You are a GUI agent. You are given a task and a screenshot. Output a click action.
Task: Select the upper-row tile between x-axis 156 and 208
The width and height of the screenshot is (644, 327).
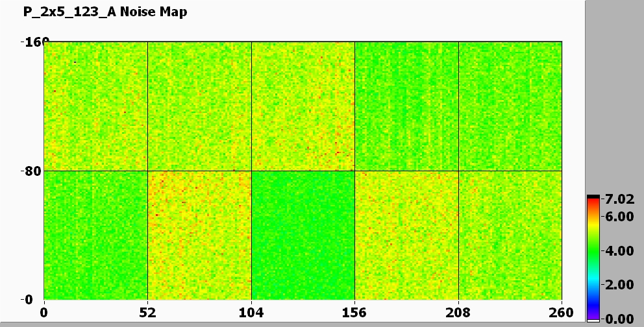tap(406, 106)
